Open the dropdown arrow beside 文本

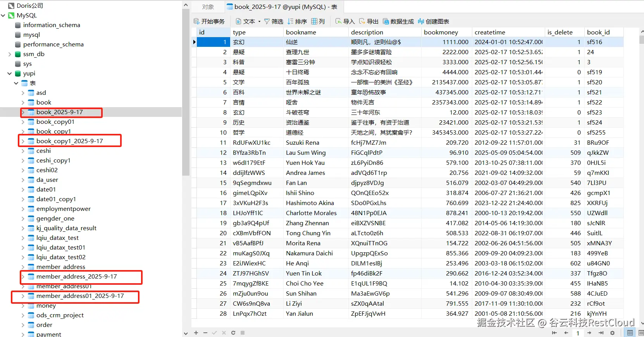pos(259,22)
